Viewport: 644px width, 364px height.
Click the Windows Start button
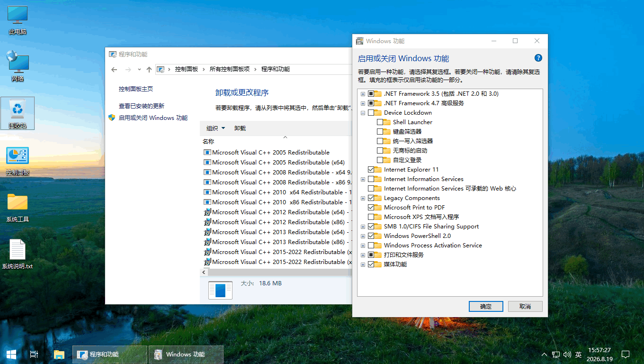11,354
